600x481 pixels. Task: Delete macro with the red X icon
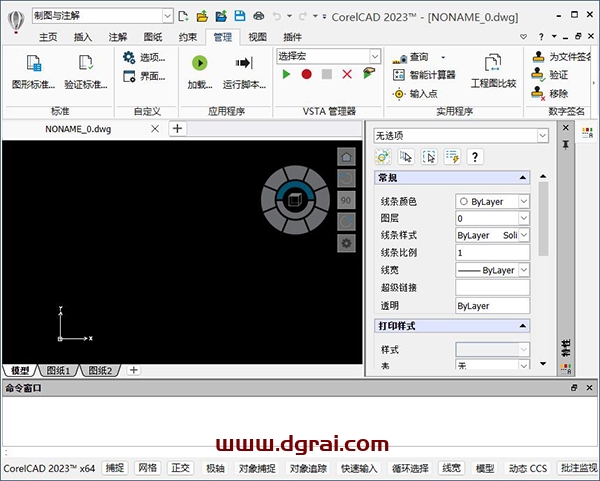pyautogui.click(x=347, y=74)
